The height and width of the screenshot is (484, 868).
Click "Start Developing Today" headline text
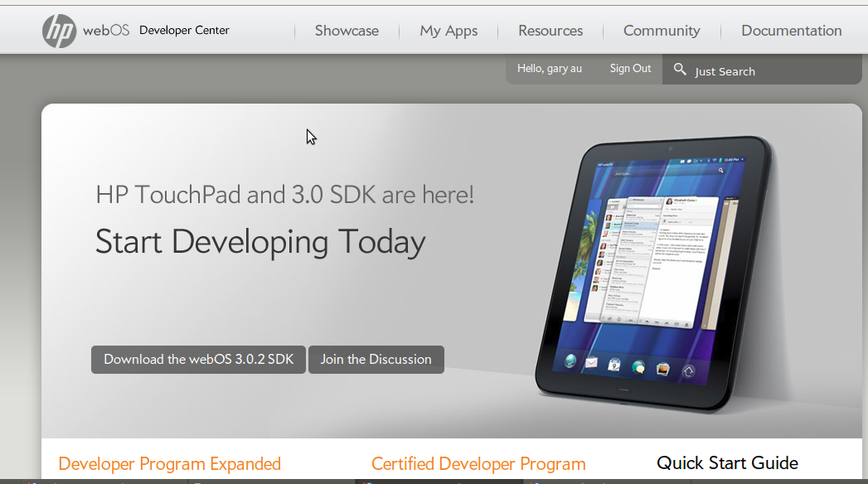point(260,242)
